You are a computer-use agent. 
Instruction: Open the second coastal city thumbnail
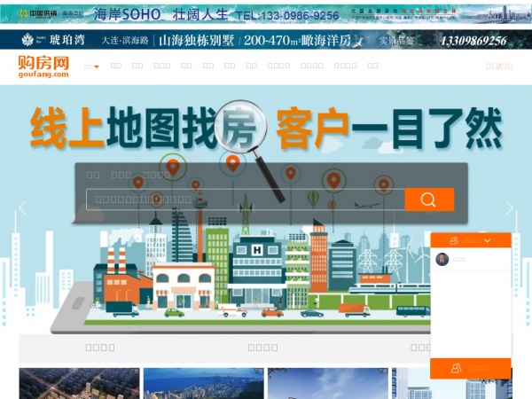click(x=203, y=384)
